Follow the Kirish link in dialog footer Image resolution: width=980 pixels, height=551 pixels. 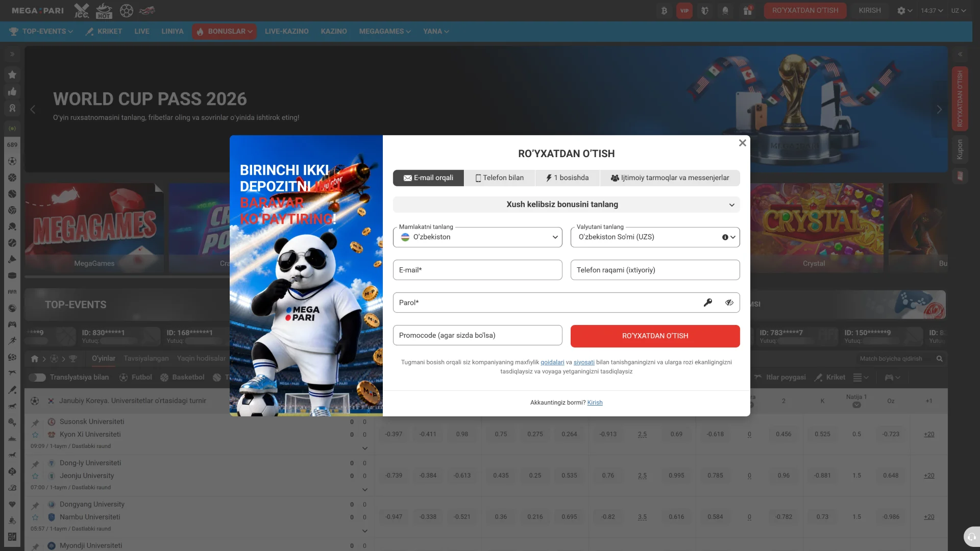click(x=595, y=403)
